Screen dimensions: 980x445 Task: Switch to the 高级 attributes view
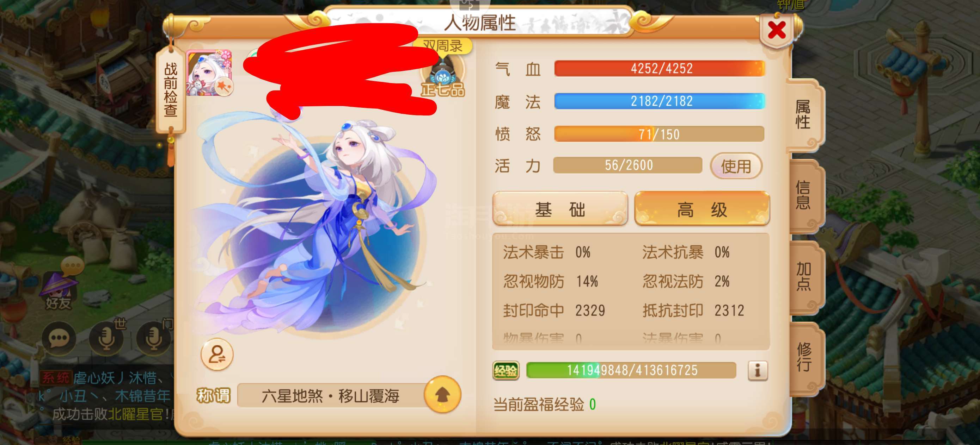(702, 209)
